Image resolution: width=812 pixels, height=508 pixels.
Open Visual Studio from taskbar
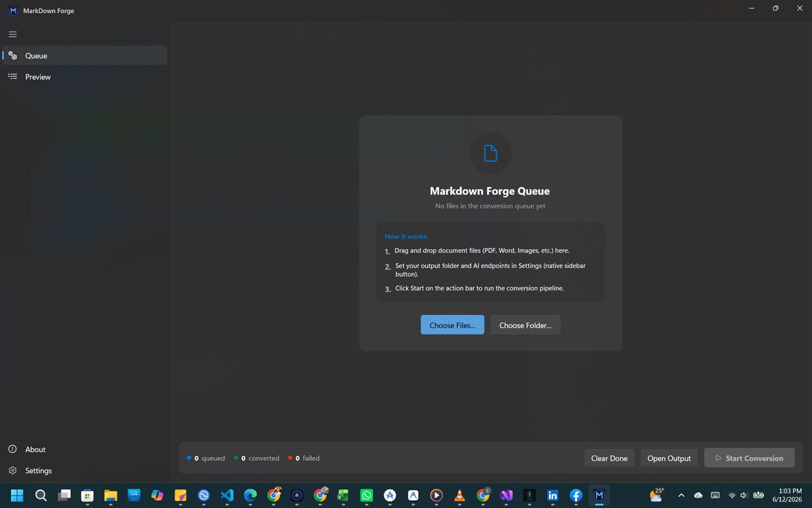506,495
